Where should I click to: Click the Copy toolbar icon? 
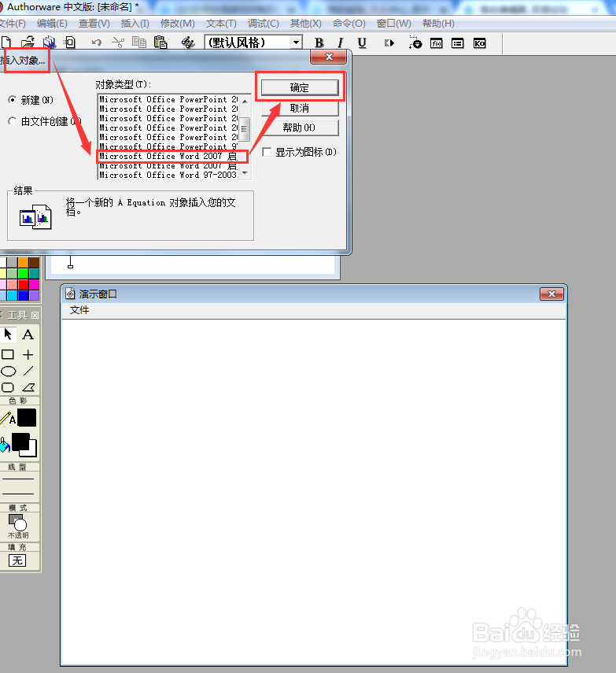139,43
